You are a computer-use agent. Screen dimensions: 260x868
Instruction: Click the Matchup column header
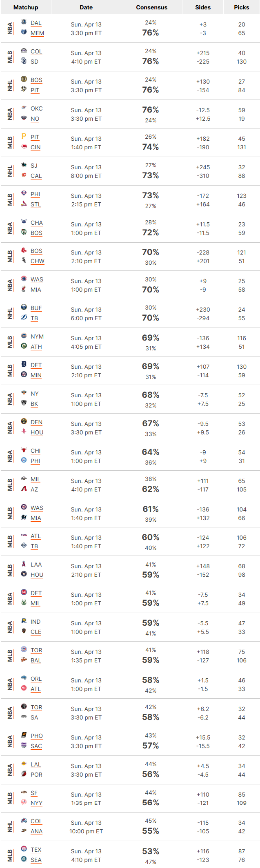(x=26, y=7)
